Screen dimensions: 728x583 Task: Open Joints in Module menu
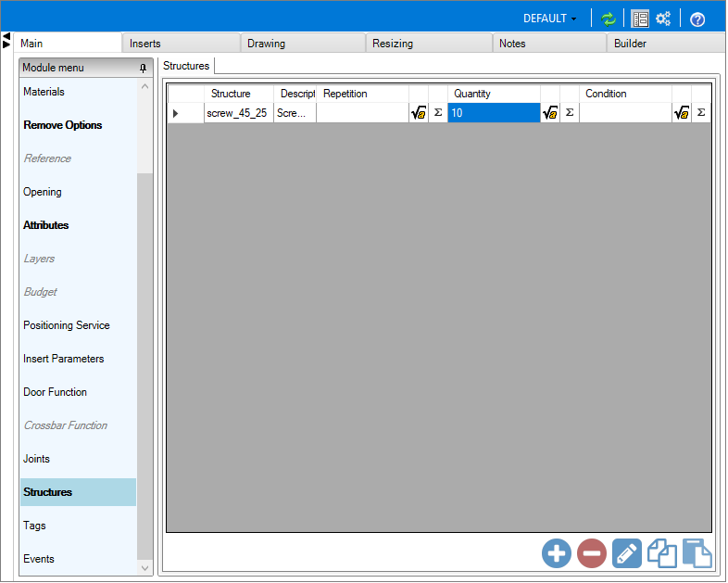[78, 459]
